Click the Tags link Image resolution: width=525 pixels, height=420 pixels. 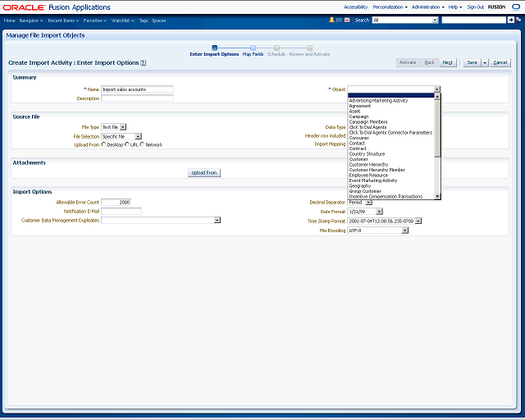(x=144, y=21)
